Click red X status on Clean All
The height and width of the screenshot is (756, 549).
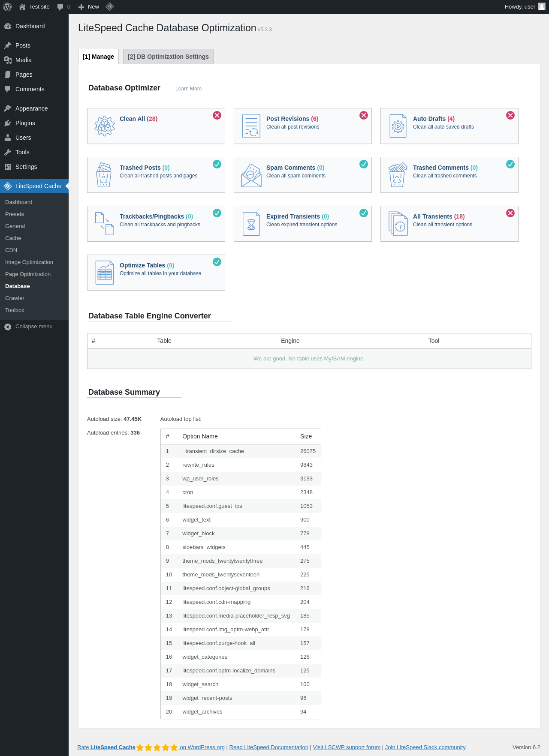click(x=217, y=115)
